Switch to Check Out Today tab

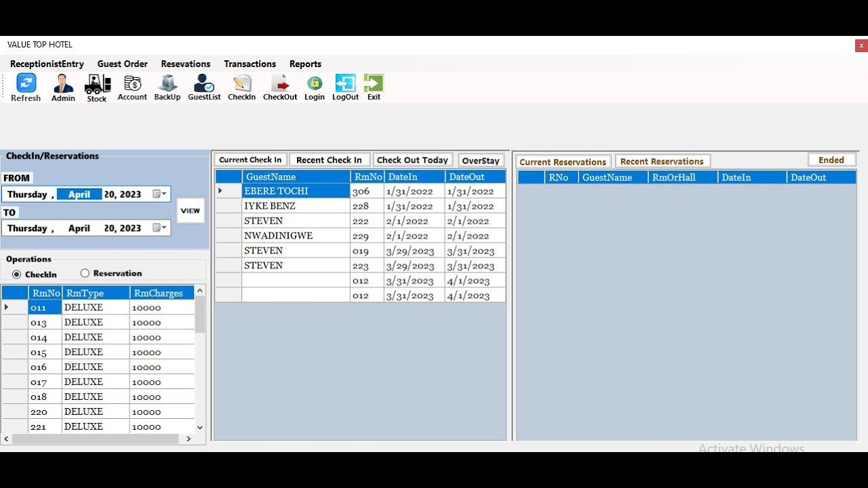coord(412,160)
